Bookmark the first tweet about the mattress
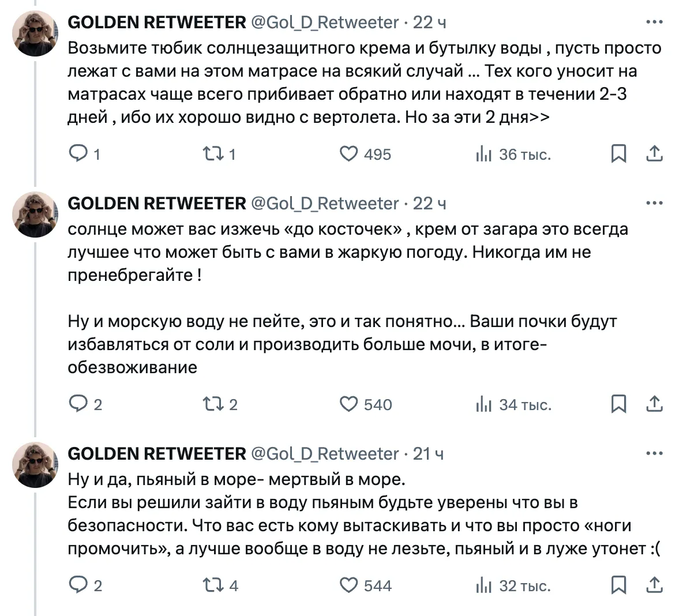Viewport: 683px width, 616px height. tap(618, 154)
